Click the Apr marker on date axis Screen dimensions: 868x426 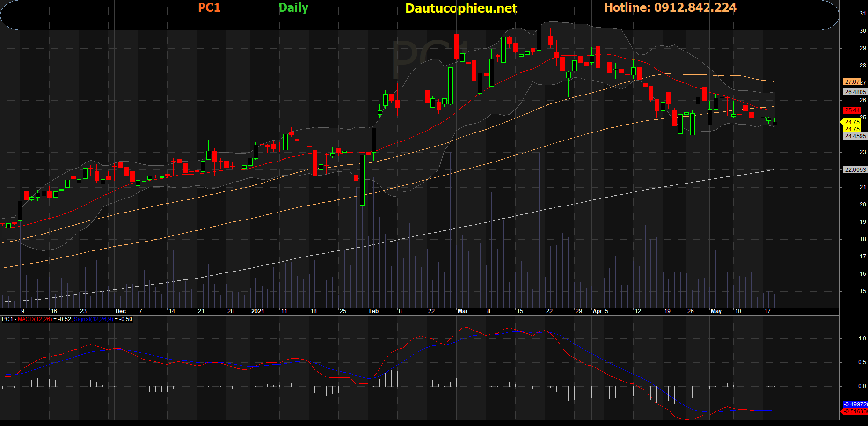click(x=597, y=311)
